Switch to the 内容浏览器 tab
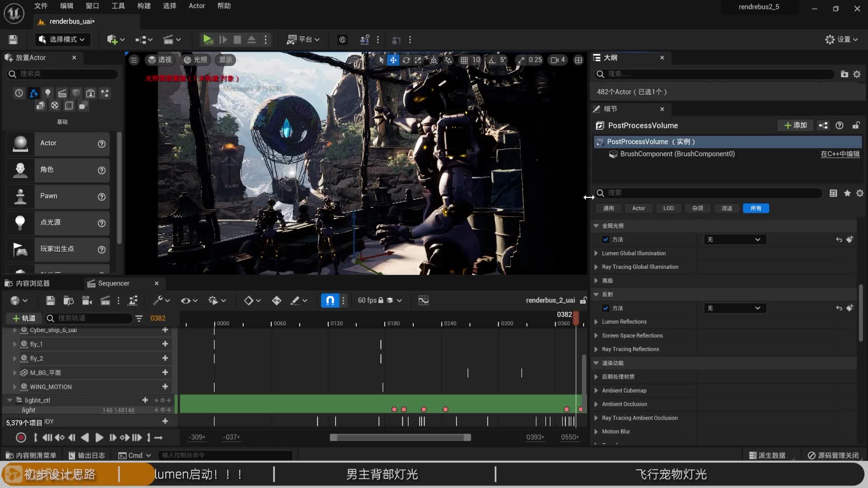This screenshot has width=868, height=488. [x=28, y=283]
